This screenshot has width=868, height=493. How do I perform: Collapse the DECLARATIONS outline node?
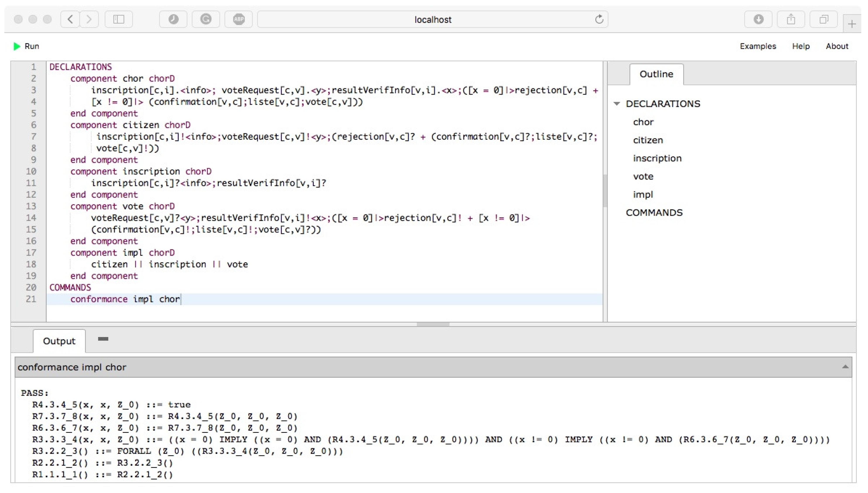(617, 104)
